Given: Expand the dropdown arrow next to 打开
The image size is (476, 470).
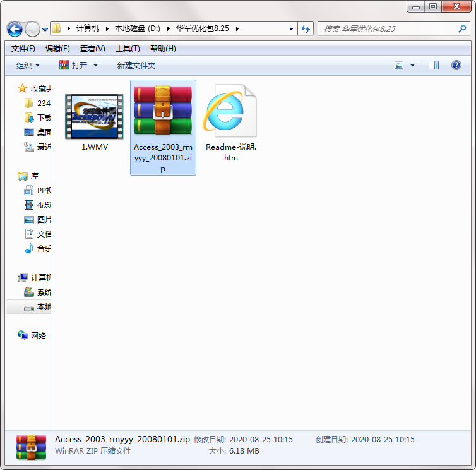Looking at the screenshot, I should tap(96, 65).
